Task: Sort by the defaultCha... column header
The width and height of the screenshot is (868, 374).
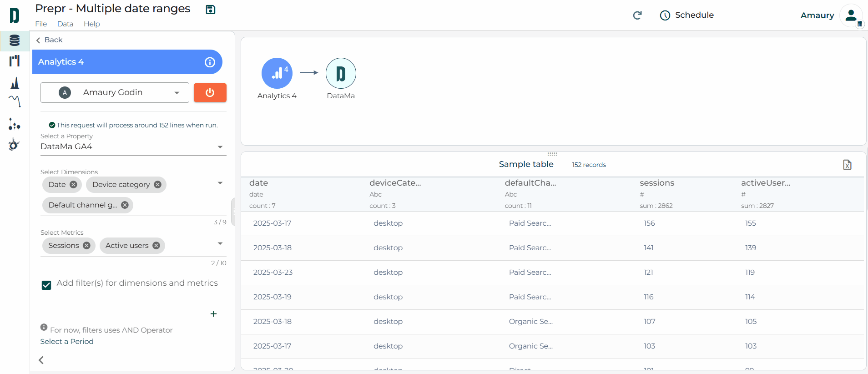Action: (x=530, y=183)
